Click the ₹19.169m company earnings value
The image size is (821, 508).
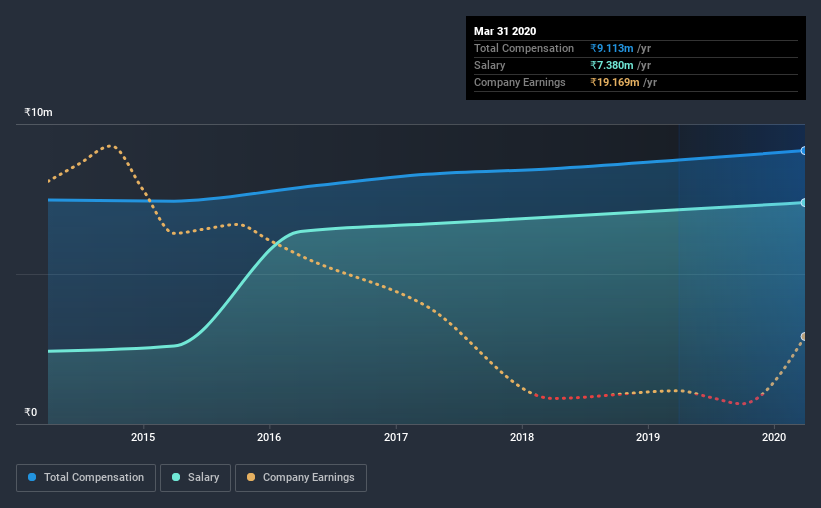(615, 82)
